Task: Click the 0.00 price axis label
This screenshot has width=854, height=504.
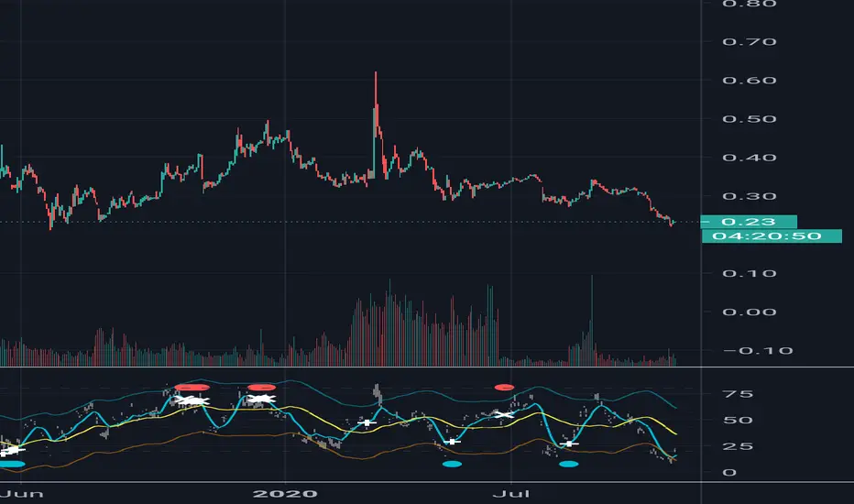Action: coord(749,312)
